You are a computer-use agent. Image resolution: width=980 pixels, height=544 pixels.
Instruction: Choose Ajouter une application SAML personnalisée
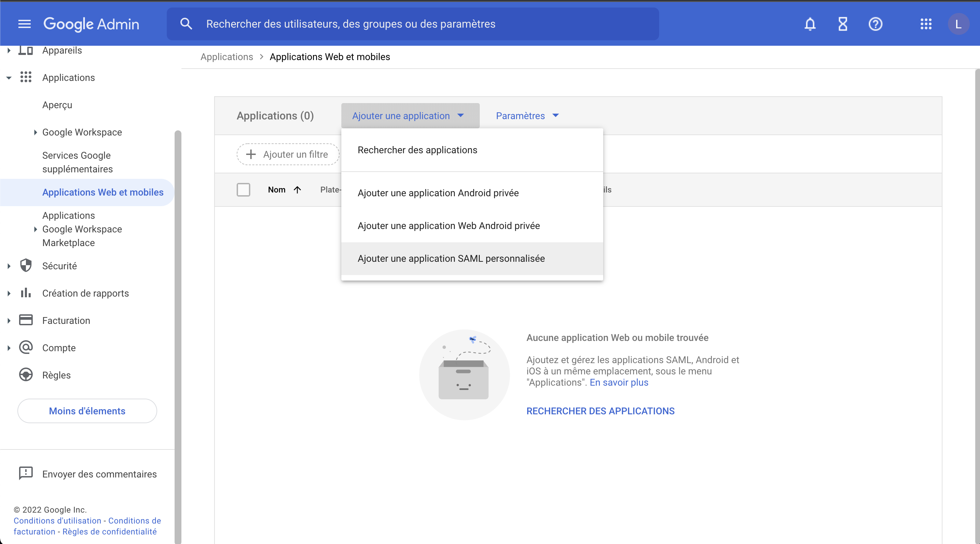[451, 258]
